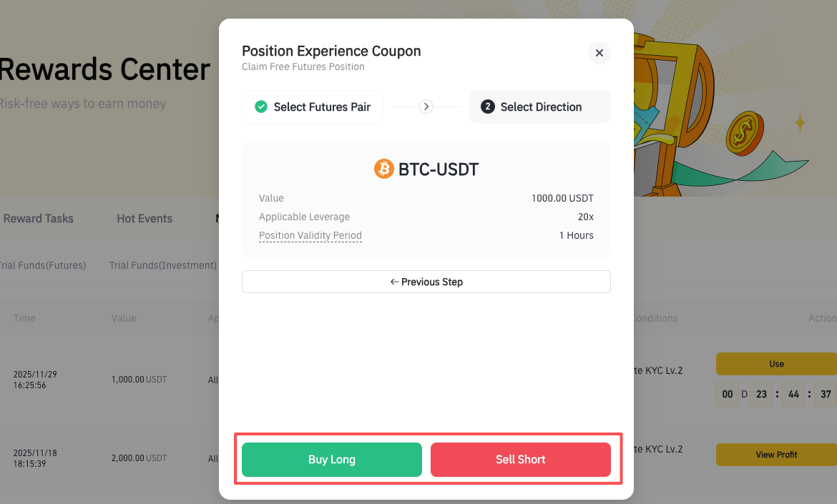Click the left arrow icon in Previous Step
Viewport: 837px width, 504px height.
pyautogui.click(x=394, y=282)
